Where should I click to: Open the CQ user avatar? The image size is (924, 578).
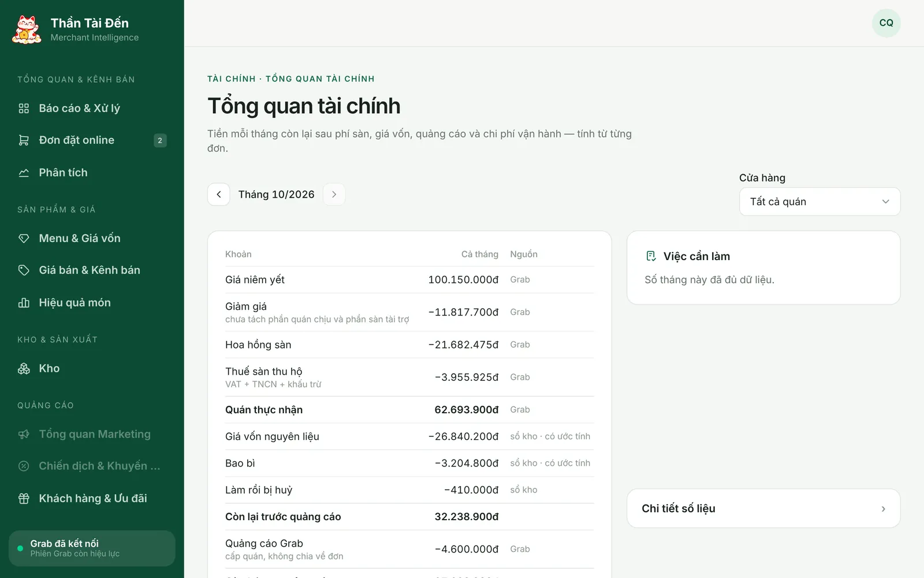coord(886,23)
